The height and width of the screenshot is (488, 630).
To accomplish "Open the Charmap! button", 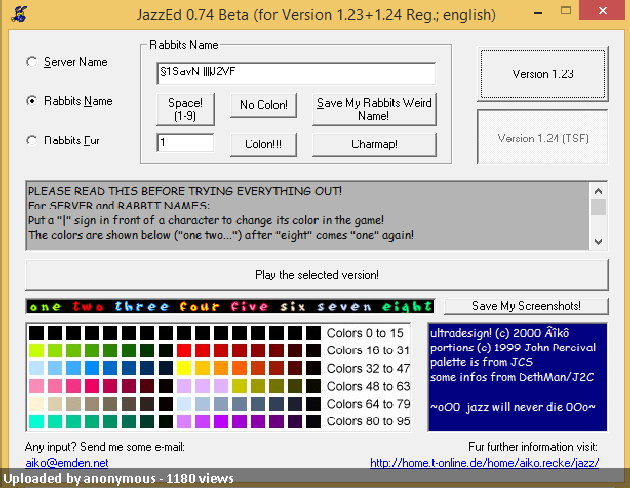I will [373, 144].
